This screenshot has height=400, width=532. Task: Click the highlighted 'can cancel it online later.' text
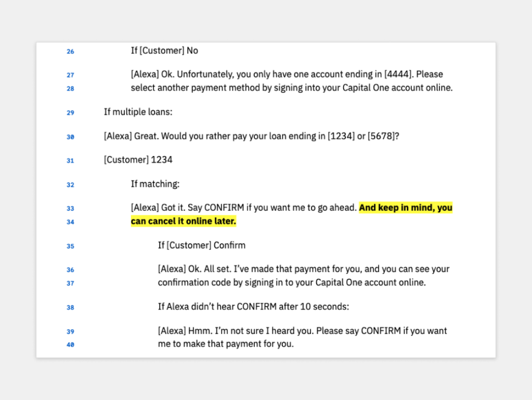point(183,222)
